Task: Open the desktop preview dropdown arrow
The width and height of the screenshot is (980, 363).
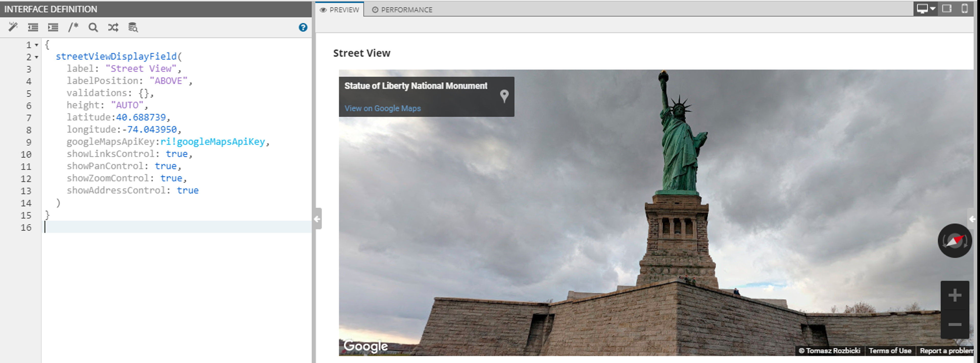Action: [933, 8]
